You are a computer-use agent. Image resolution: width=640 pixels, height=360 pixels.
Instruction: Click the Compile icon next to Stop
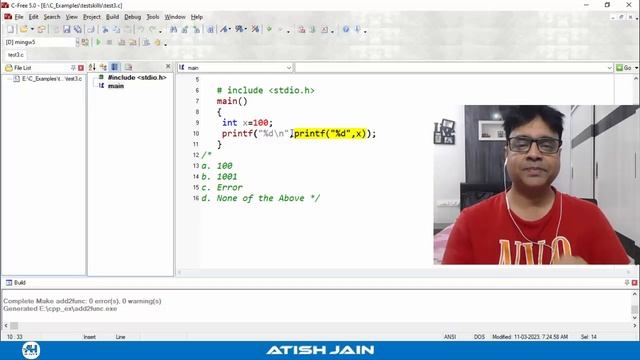pos(121,42)
